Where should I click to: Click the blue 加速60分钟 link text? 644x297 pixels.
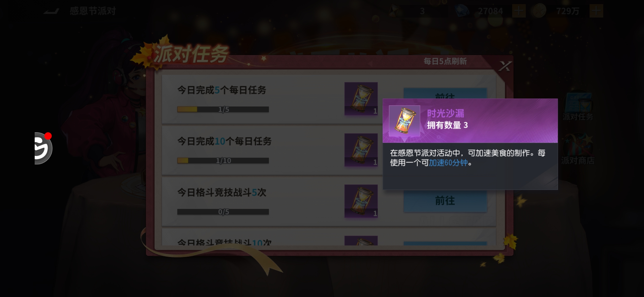pos(448,163)
